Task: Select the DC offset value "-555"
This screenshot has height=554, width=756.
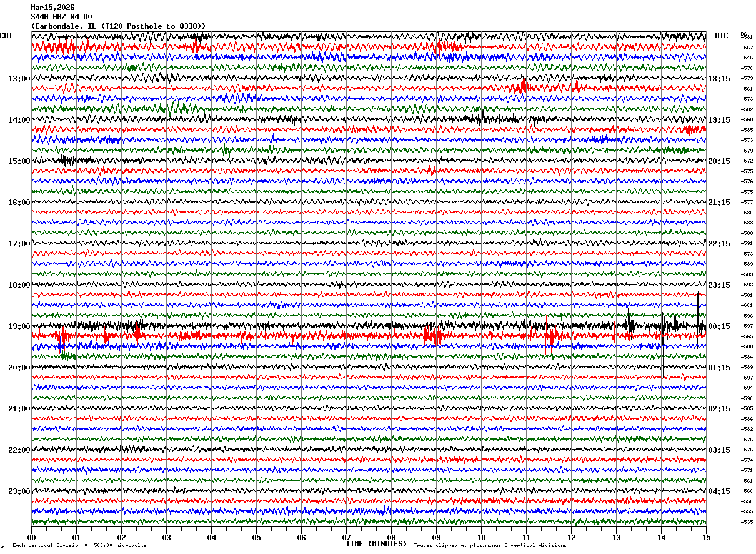Action: pyautogui.click(x=747, y=511)
